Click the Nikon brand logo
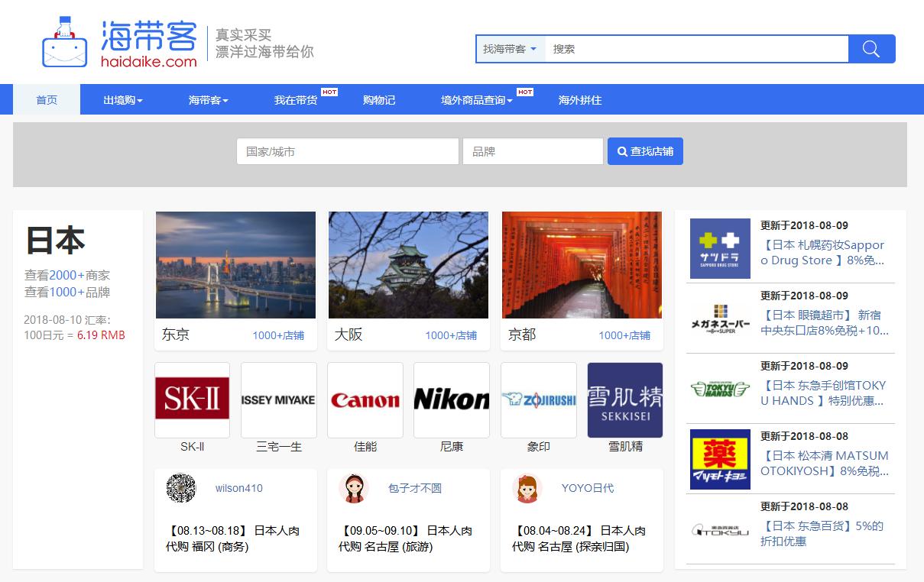This screenshot has width=924, height=582. click(x=451, y=399)
